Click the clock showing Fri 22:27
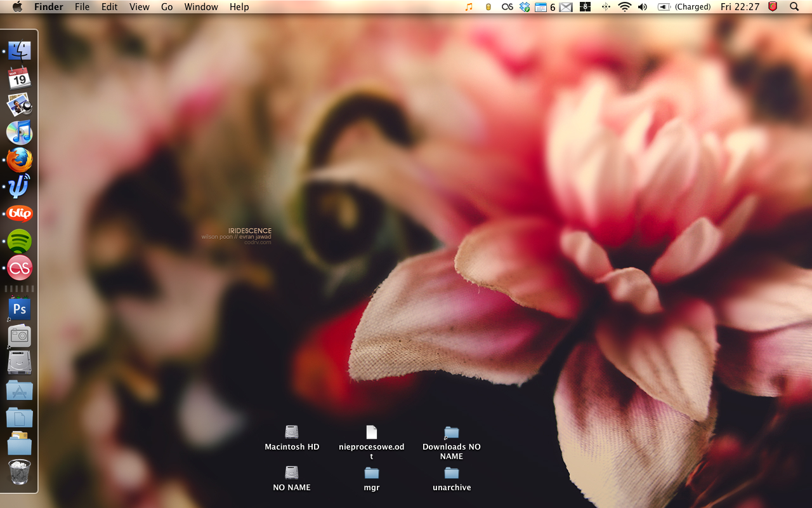 740,7
